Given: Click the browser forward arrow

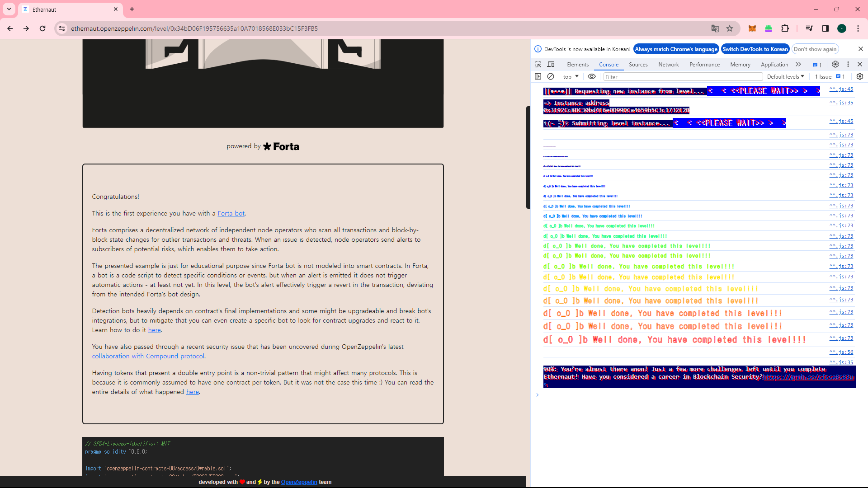Looking at the screenshot, I should click(26, 28).
